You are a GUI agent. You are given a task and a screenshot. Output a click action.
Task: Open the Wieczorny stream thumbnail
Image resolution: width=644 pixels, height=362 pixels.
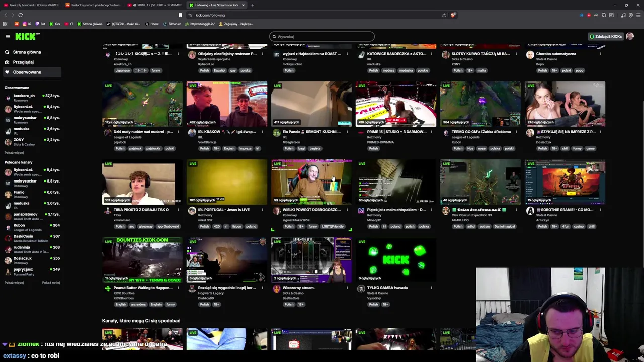click(311, 260)
